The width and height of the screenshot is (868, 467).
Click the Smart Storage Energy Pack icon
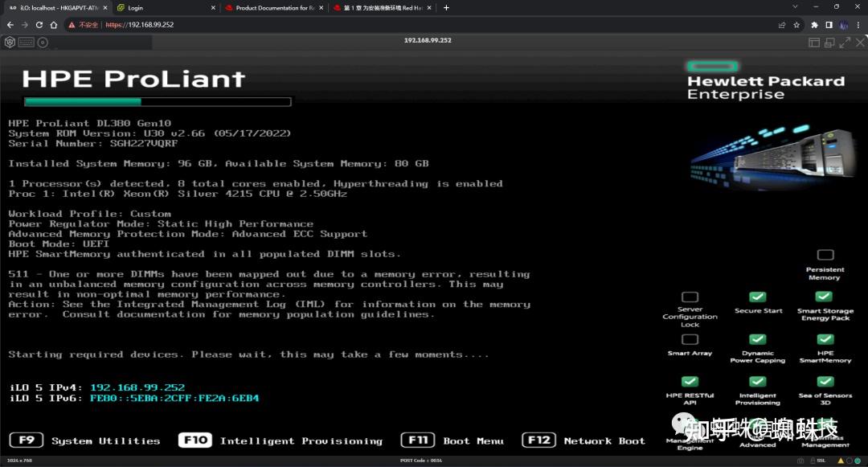coord(823,297)
